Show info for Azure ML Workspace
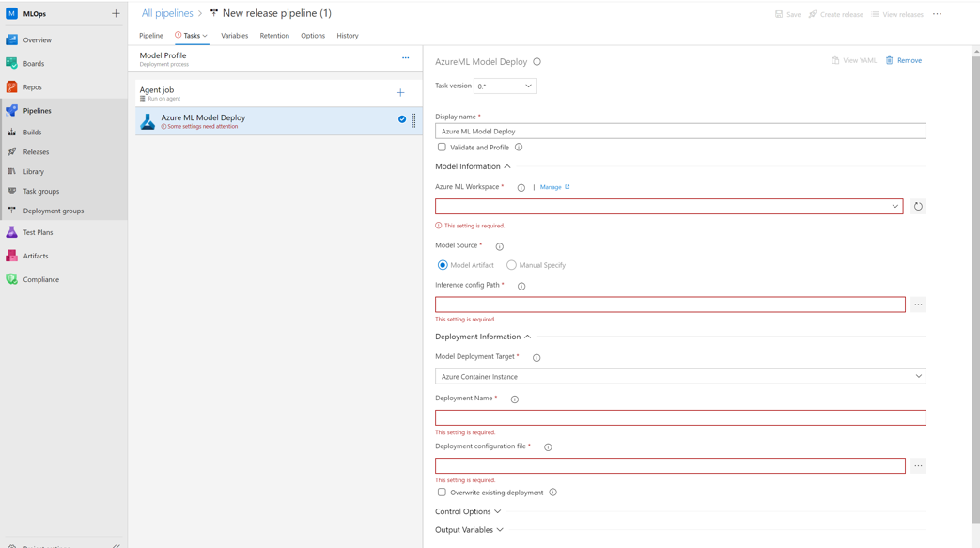 (521, 188)
